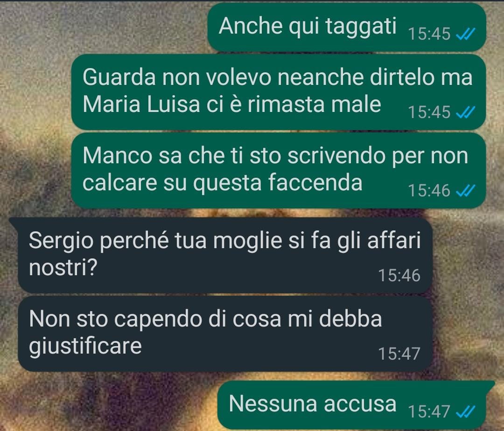504x431 pixels.
Task: Click the name 'Maria Luisa' in sent message
Action: (x=141, y=104)
